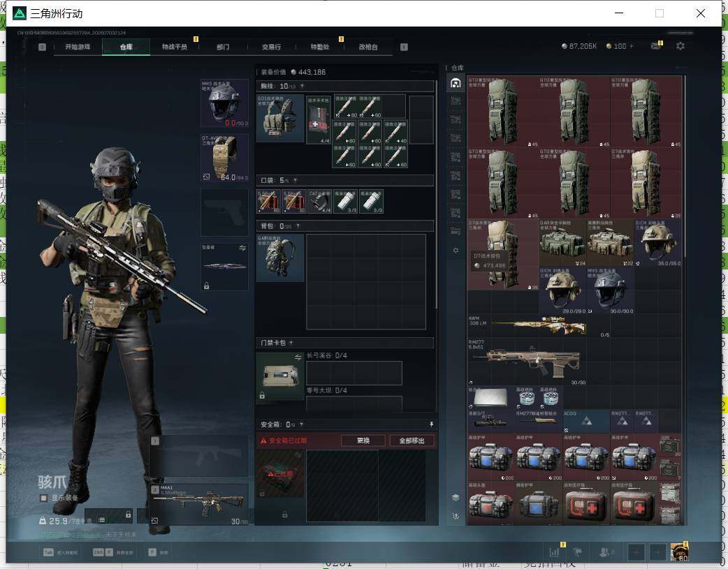Image resolution: width=728 pixels, height=569 pixels.
Task: Swap the melee weapon via arrows icon
Action: pos(242,249)
